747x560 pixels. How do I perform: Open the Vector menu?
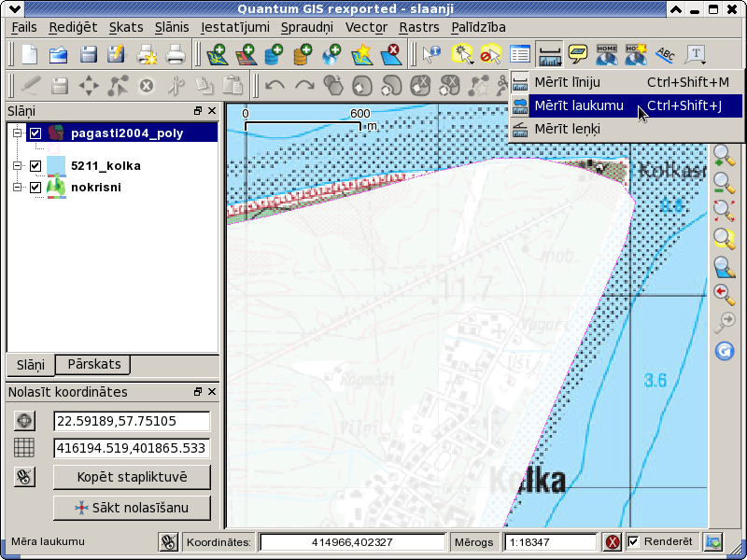366,27
